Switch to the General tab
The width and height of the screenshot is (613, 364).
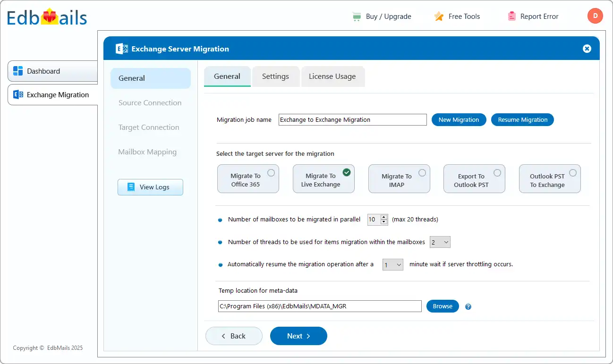click(227, 76)
